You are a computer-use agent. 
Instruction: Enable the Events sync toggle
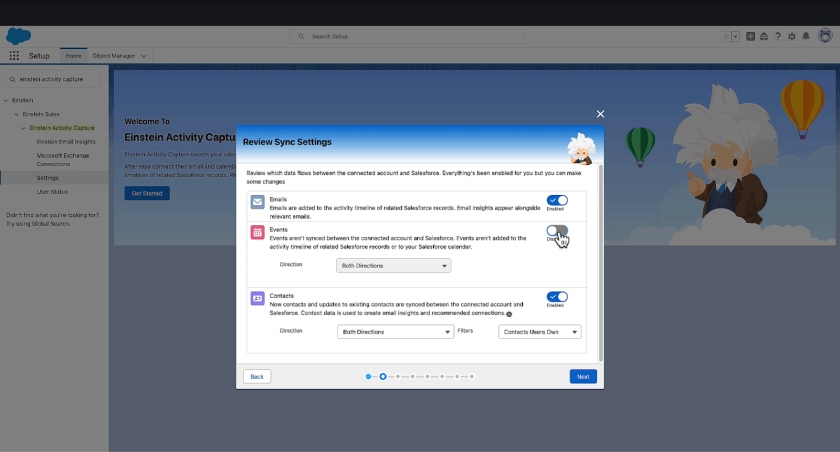coord(557,231)
